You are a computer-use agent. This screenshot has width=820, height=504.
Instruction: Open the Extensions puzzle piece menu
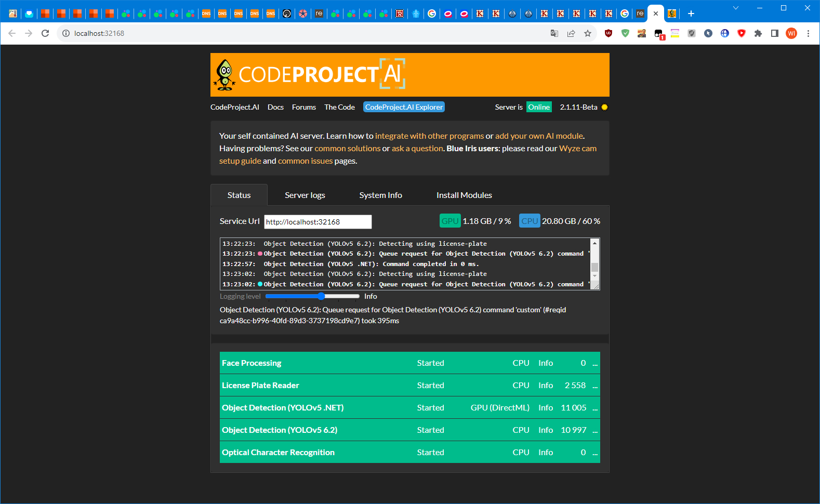tap(758, 33)
